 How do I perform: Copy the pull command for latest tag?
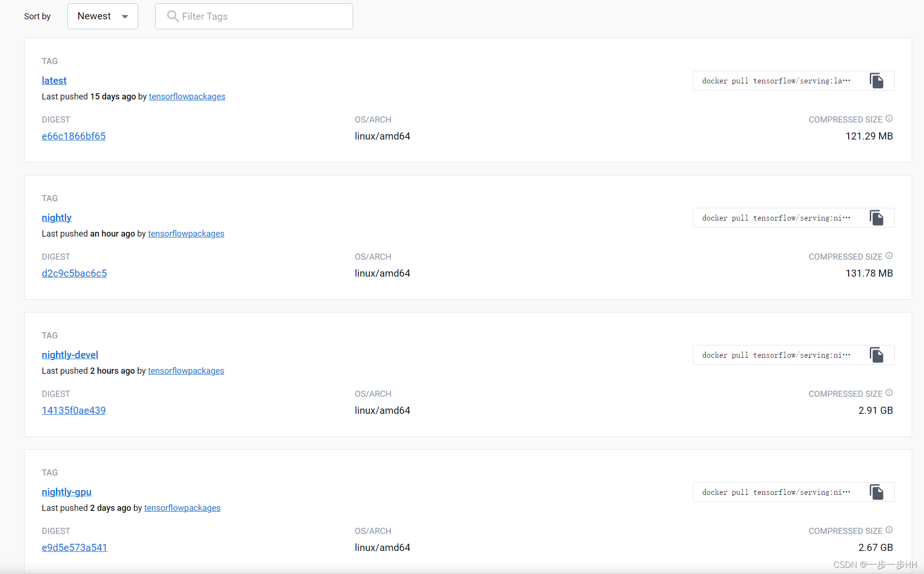876,81
